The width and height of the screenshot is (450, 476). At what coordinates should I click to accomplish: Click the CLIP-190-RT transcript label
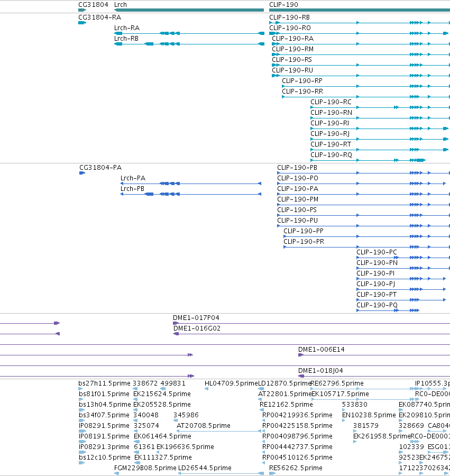click(330, 144)
